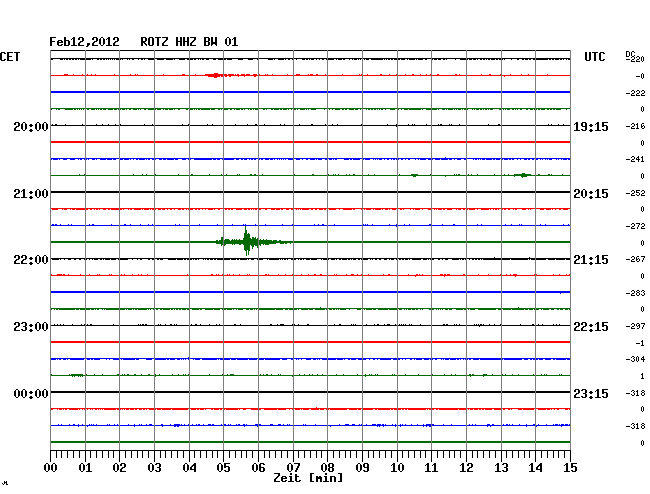Image resolution: width=650 pixels, height=494 pixels.
Task: Click the DC offset value -252
Action: pyautogui.click(x=635, y=193)
